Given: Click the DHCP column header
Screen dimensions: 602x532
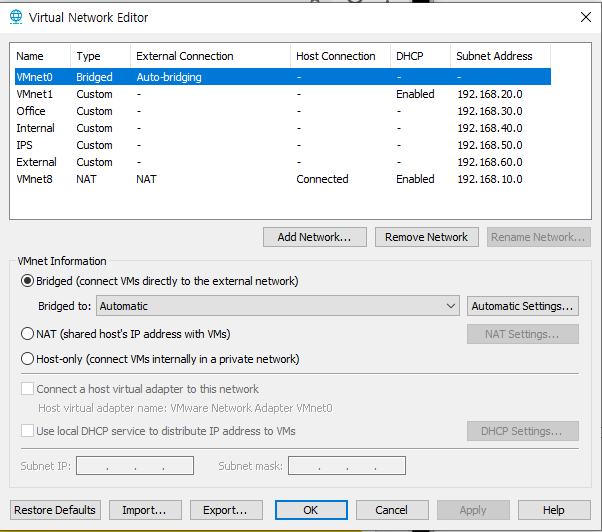Looking at the screenshot, I should (x=420, y=56).
